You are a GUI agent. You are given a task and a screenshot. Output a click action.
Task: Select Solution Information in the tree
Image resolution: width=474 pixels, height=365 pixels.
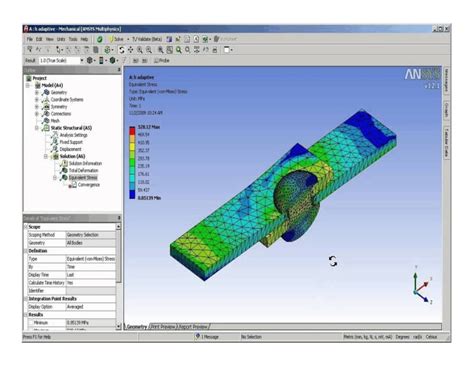point(85,163)
